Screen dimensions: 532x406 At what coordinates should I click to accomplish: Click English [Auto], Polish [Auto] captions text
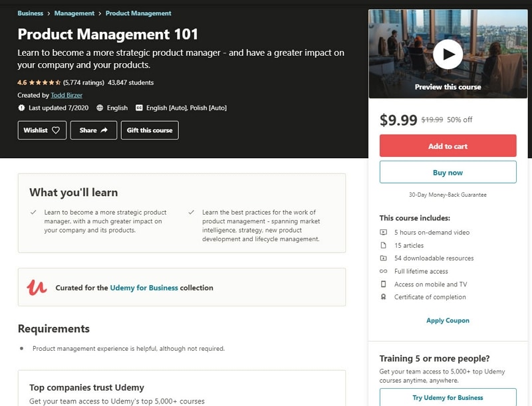[186, 108]
